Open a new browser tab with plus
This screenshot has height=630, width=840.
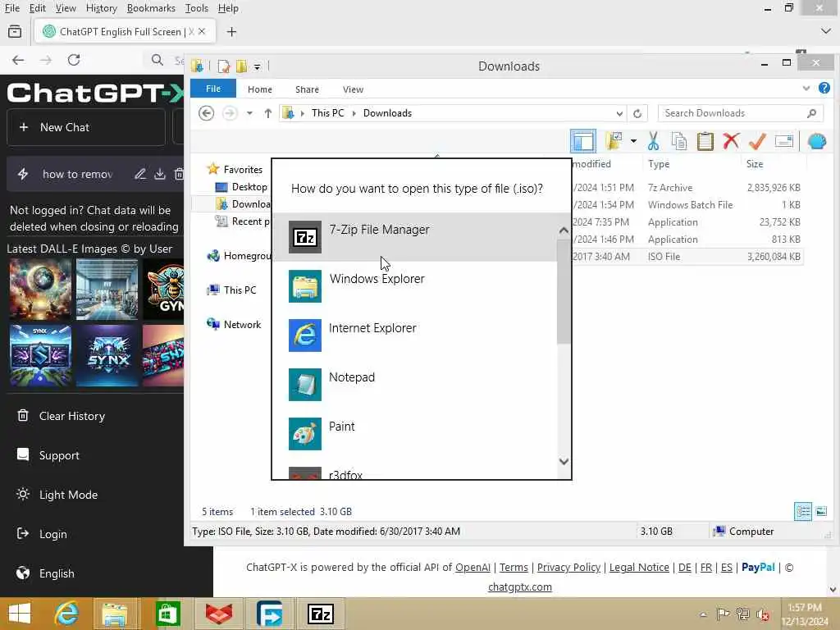[x=231, y=32]
